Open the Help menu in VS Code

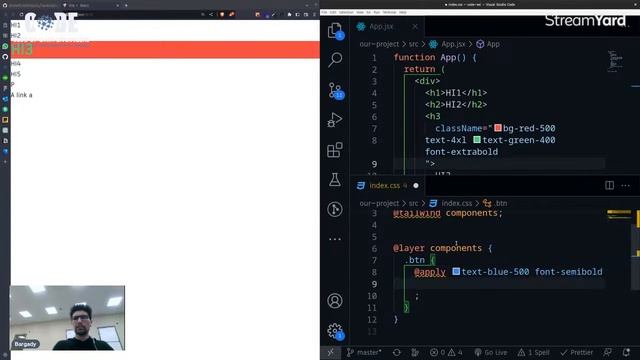tap(402, 12)
